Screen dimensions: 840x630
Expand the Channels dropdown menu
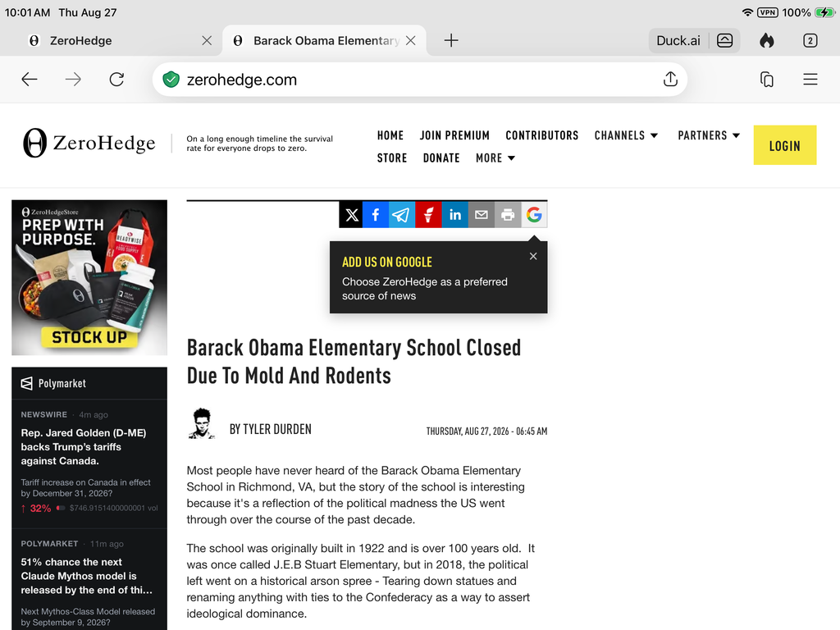click(626, 135)
